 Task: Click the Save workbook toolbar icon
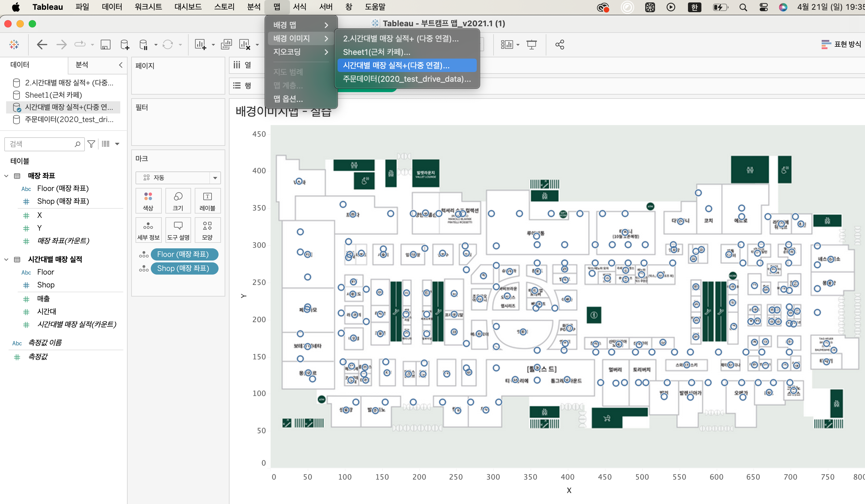pos(105,45)
